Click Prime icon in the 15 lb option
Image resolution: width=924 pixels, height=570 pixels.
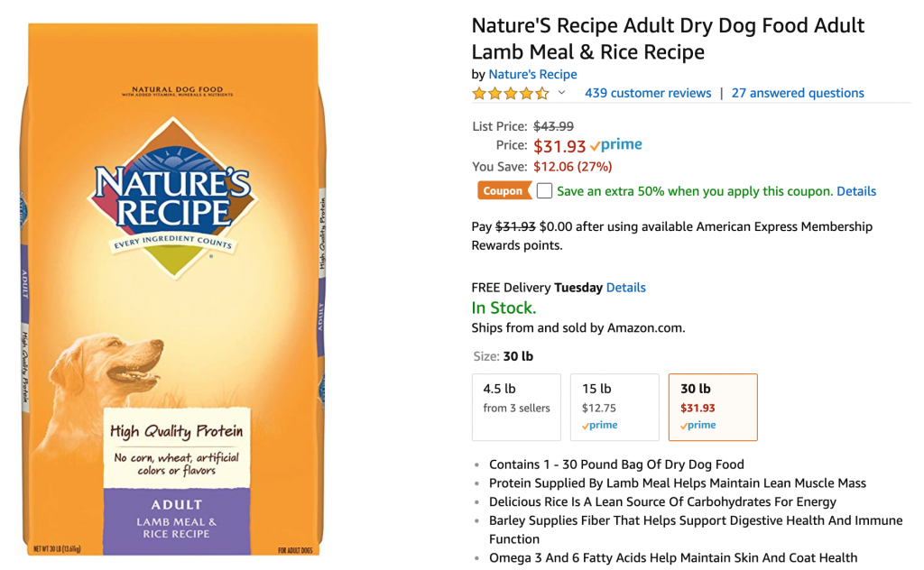click(600, 425)
